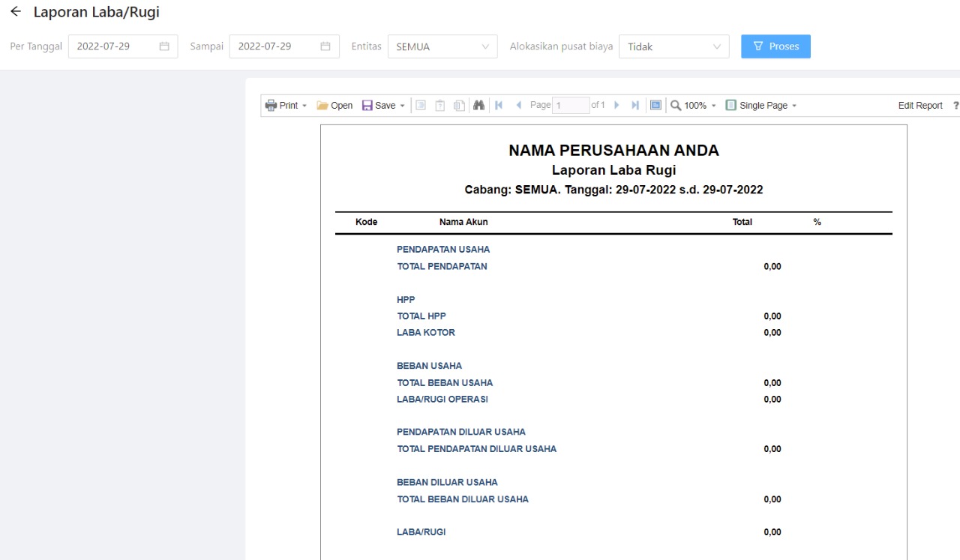Click the greyed parameters panel icon
960x560 pixels.
click(440, 106)
